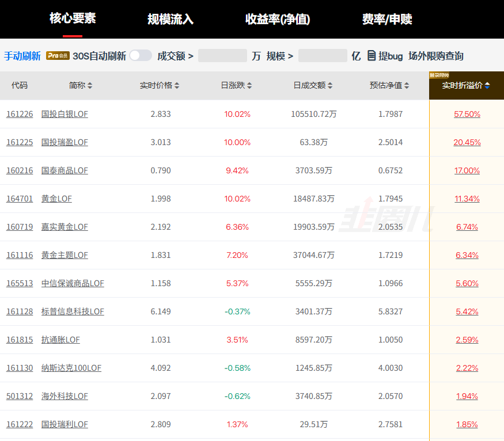Open 纳斯达克100LOF fund page

71,368
